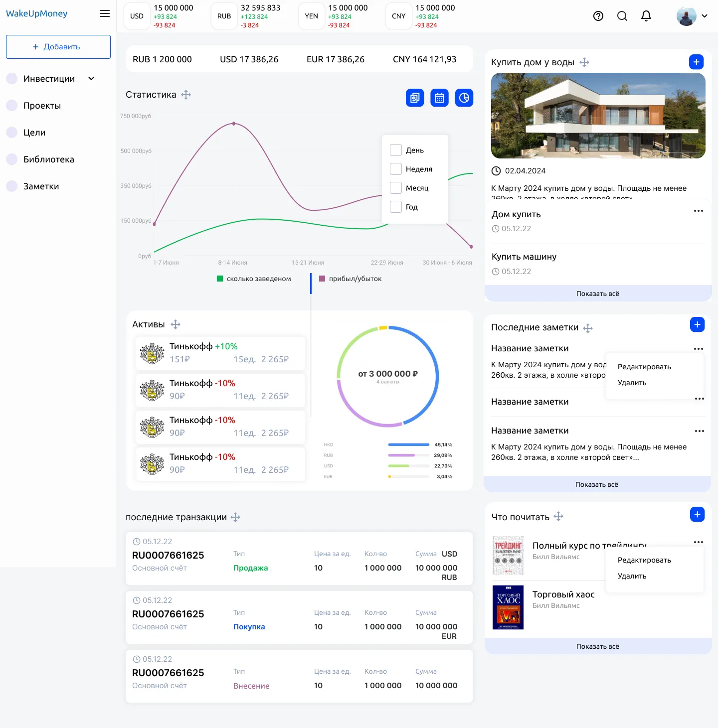
Task: Click plus icon in Что почитать
Action: pos(697,514)
